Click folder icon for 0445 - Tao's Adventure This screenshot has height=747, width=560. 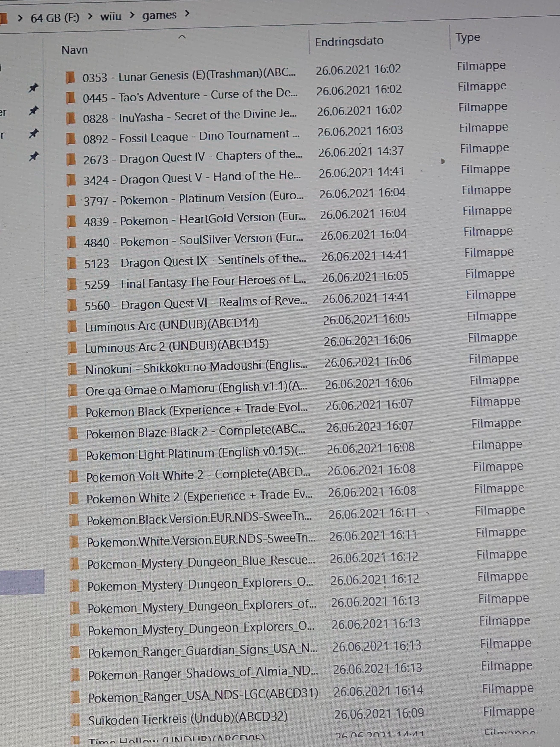point(70,98)
